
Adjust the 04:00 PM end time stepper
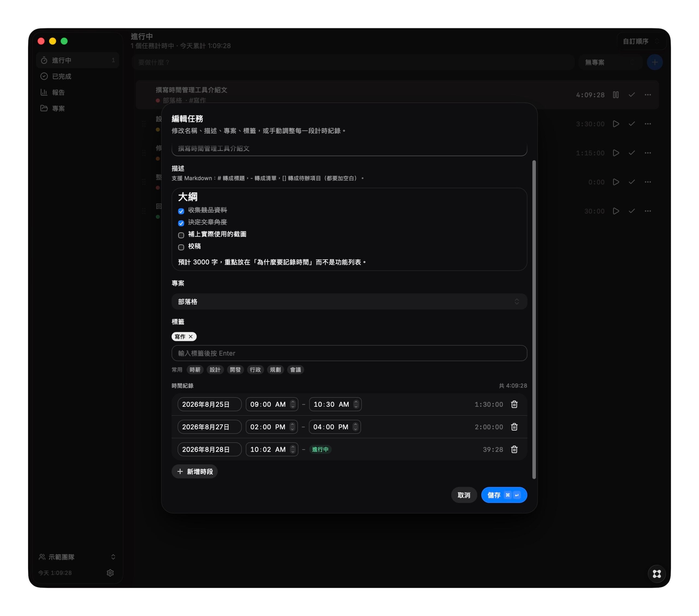[x=356, y=427]
